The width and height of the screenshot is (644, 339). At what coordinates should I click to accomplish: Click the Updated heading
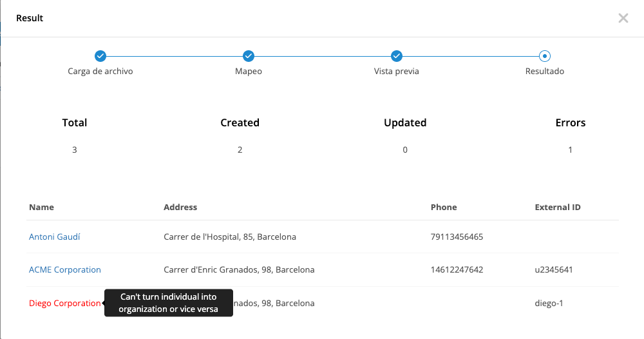click(x=405, y=122)
